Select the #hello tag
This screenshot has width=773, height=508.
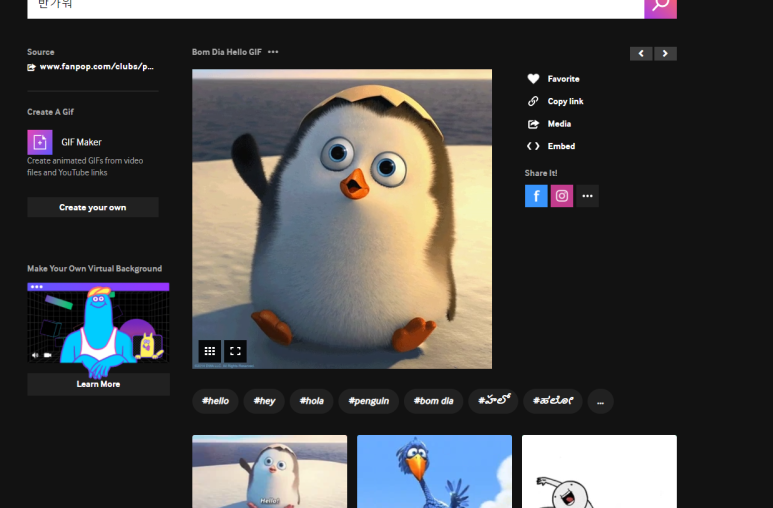(215, 401)
